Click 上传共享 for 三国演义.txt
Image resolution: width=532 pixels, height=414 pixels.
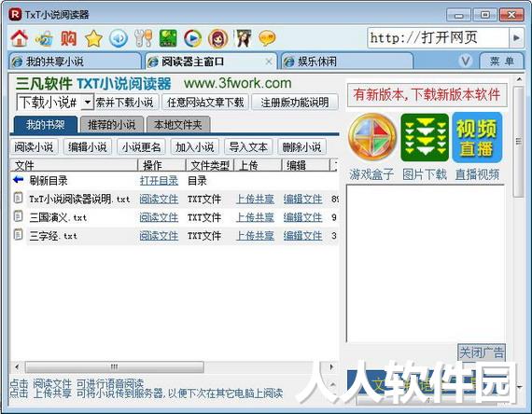tap(255, 217)
